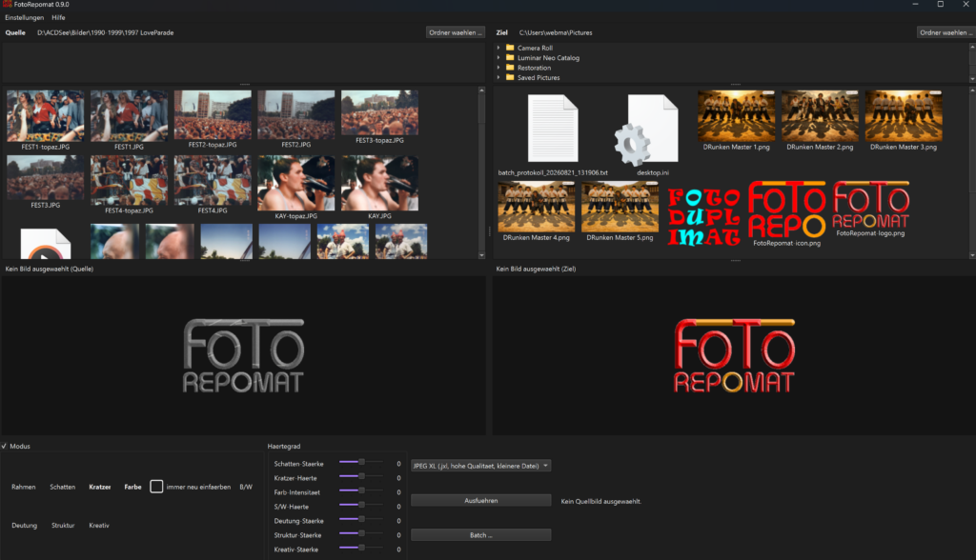The height and width of the screenshot is (560, 976).
Task: Click the Kreativ-Staerke slider handle
Action: pyautogui.click(x=361, y=548)
